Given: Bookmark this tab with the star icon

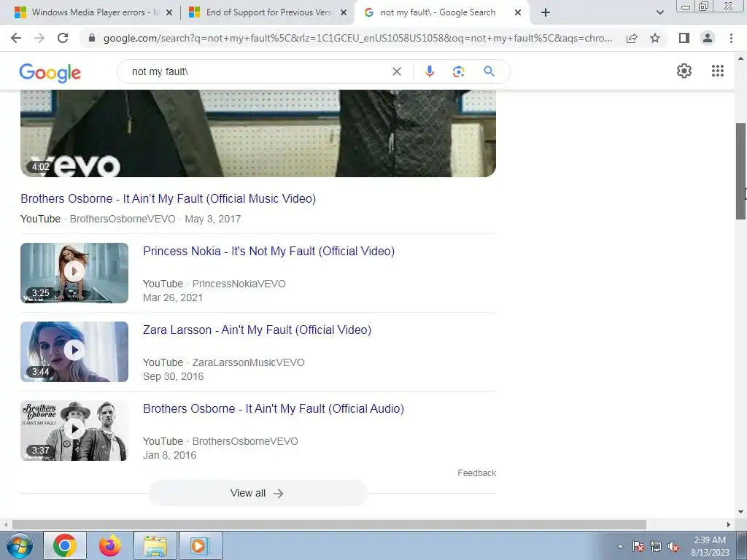Looking at the screenshot, I should [655, 38].
